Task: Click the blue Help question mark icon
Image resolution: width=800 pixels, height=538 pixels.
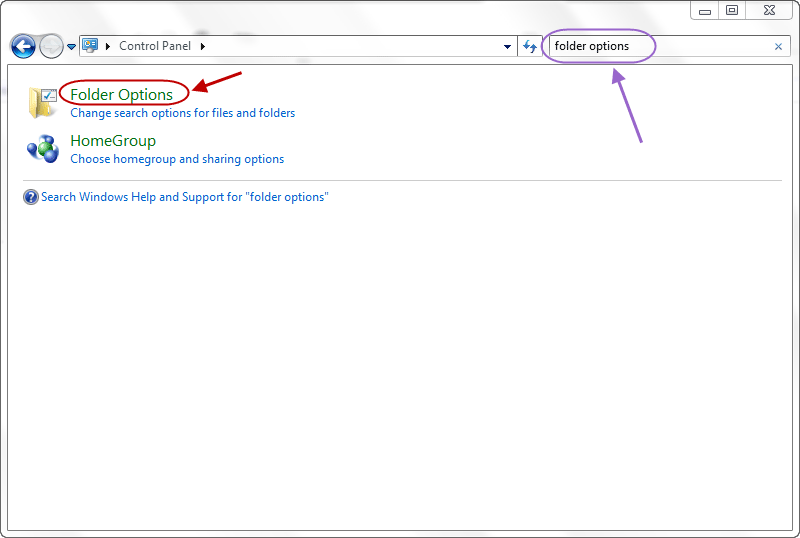Action: [x=31, y=197]
